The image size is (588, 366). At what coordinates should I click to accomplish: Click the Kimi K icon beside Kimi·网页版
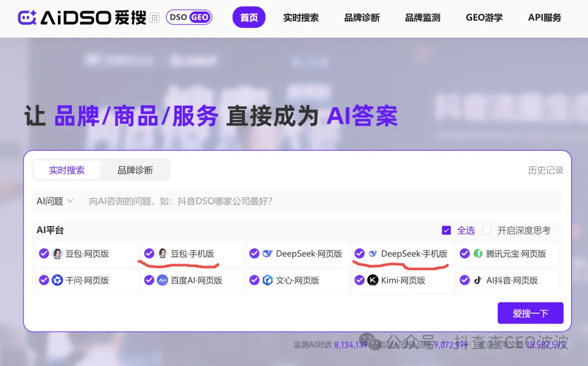tap(372, 280)
